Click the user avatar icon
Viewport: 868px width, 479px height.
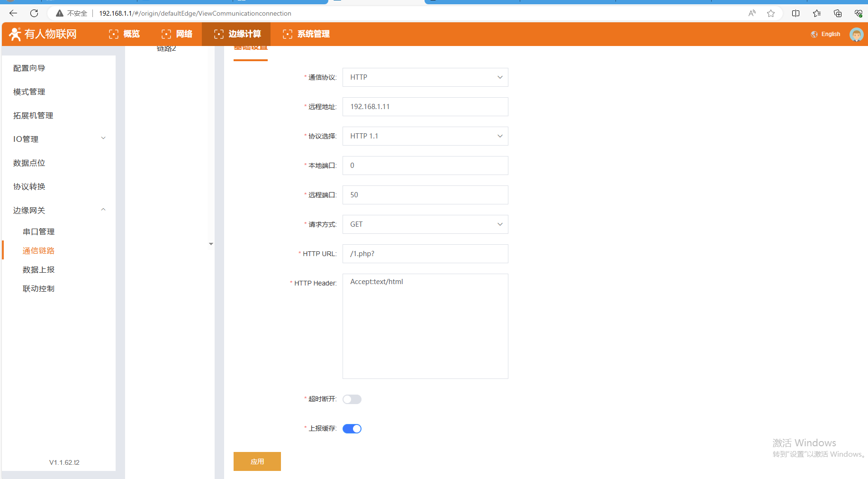click(856, 34)
